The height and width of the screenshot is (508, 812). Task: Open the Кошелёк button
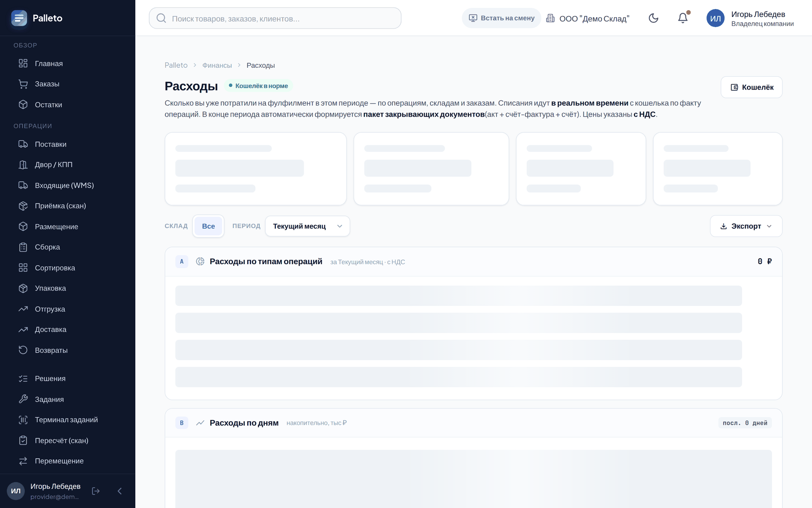point(751,87)
